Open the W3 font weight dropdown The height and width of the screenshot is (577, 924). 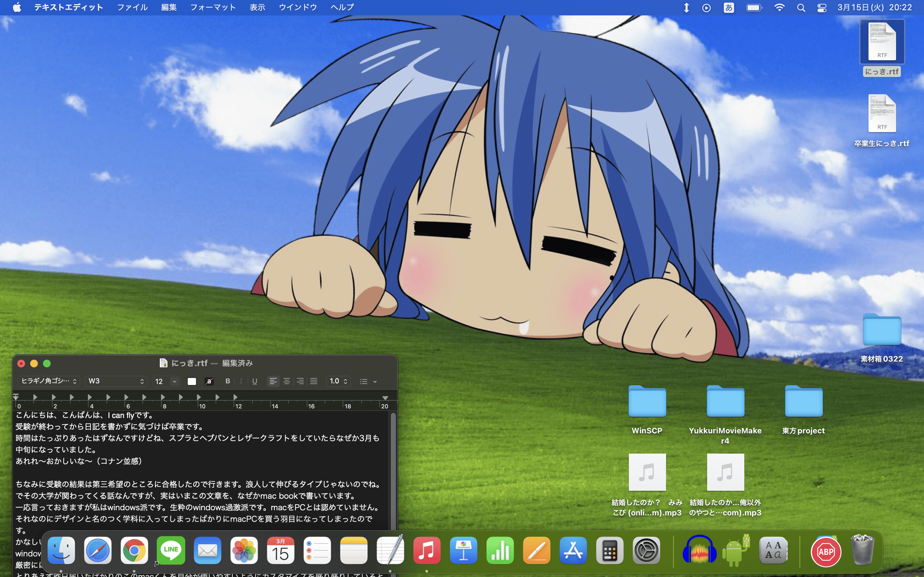116,381
